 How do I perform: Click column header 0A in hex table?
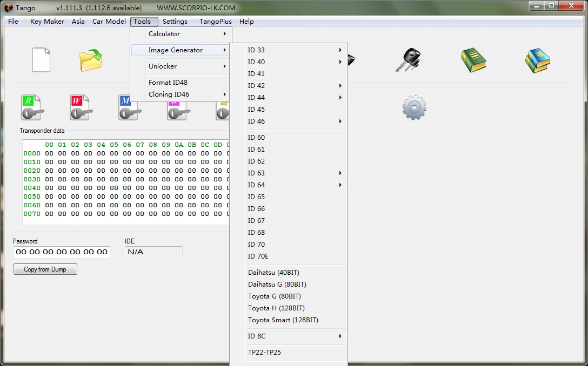(x=179, y=145)
